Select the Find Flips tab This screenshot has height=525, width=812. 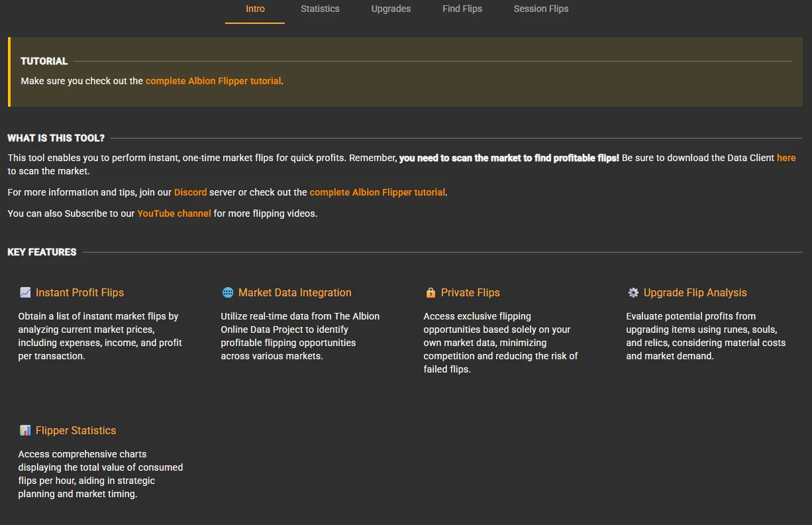coord(462,9)
